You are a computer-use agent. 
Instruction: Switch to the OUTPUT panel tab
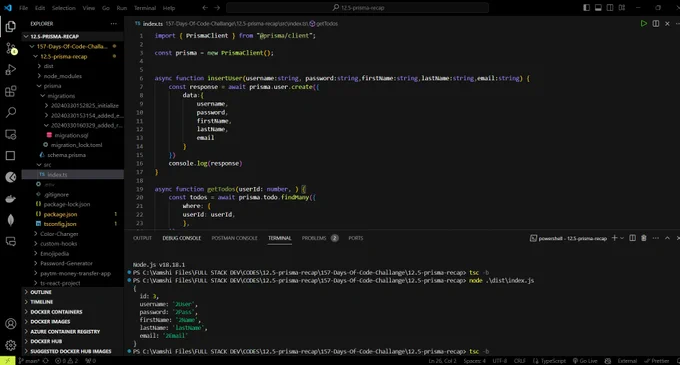click(142, 238)
